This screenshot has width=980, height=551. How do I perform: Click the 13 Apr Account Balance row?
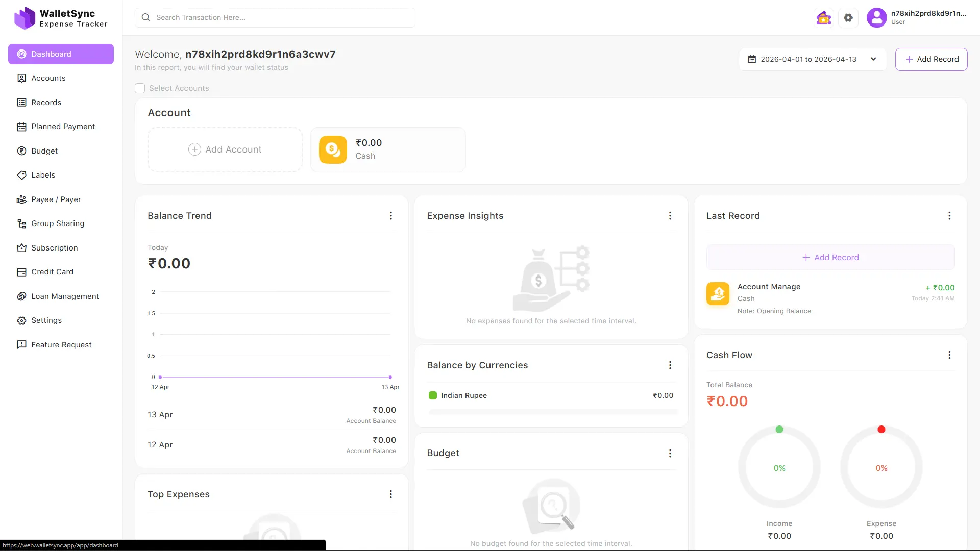tap(272, 415)
